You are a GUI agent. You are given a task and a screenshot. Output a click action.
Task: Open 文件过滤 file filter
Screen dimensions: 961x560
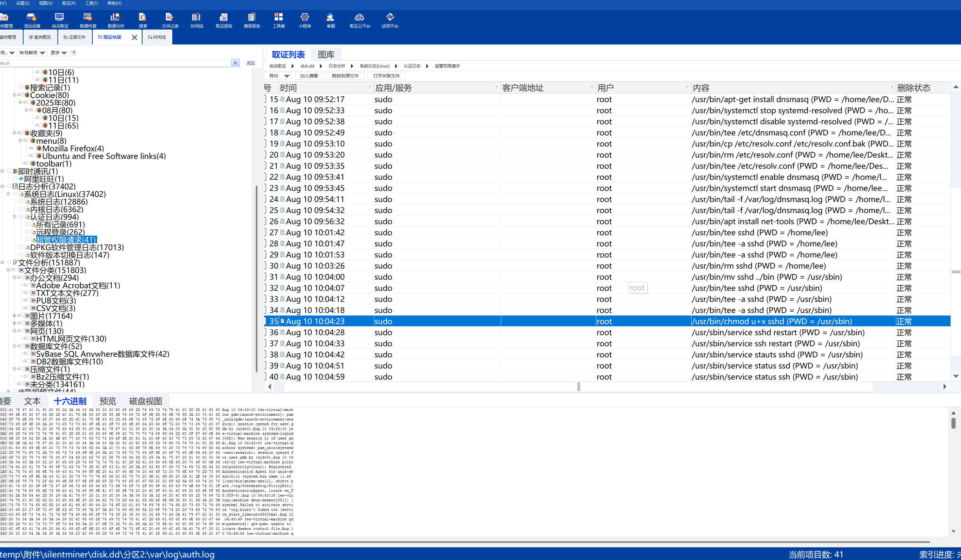click(170, 20)
